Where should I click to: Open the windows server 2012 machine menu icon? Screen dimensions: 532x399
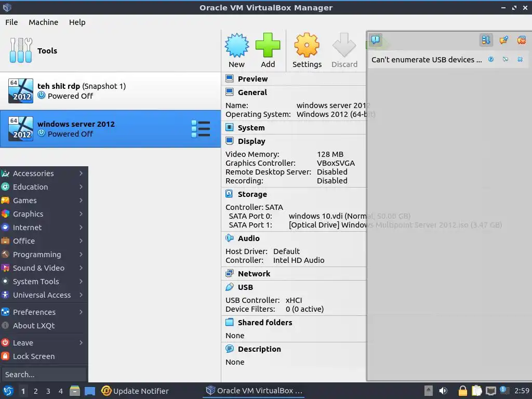tap(201, 129)
